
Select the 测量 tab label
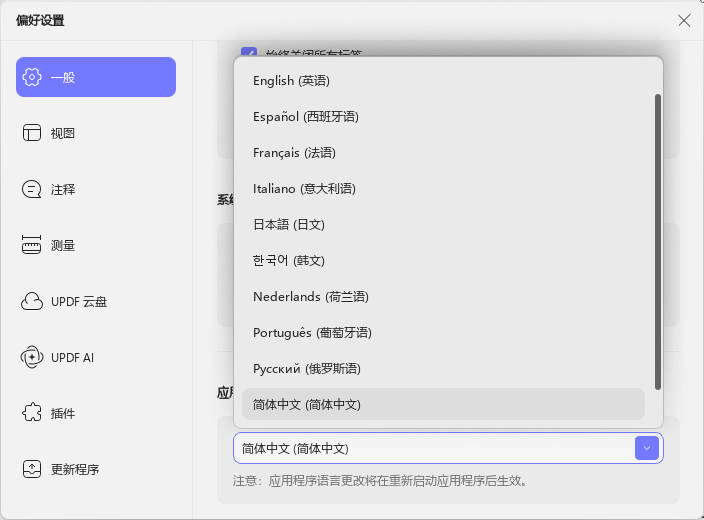point(63,245)
